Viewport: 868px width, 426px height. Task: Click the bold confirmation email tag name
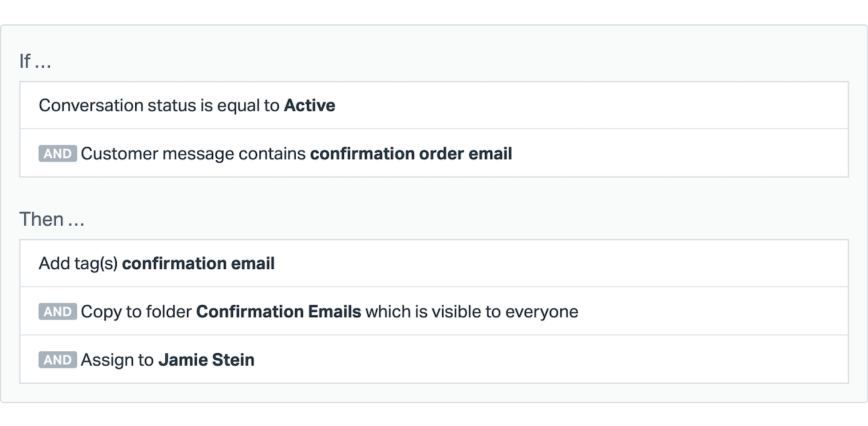(198, 263)
